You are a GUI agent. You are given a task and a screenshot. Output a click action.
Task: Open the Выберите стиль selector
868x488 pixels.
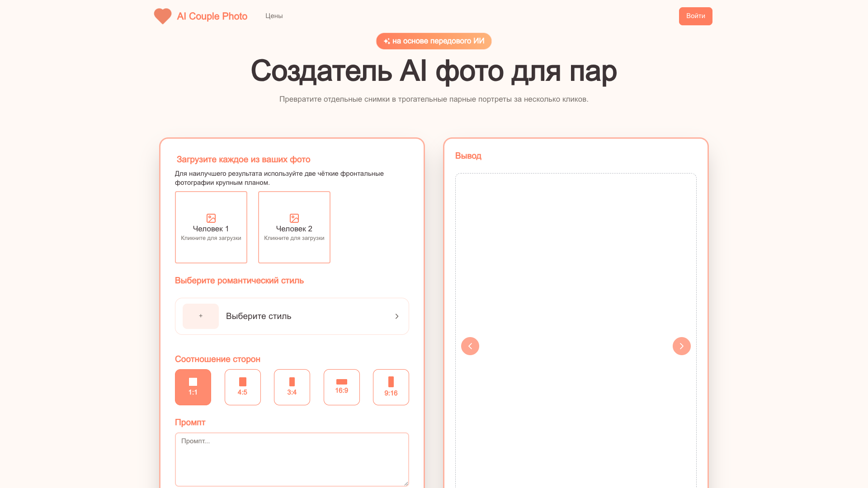click(292, 316)
